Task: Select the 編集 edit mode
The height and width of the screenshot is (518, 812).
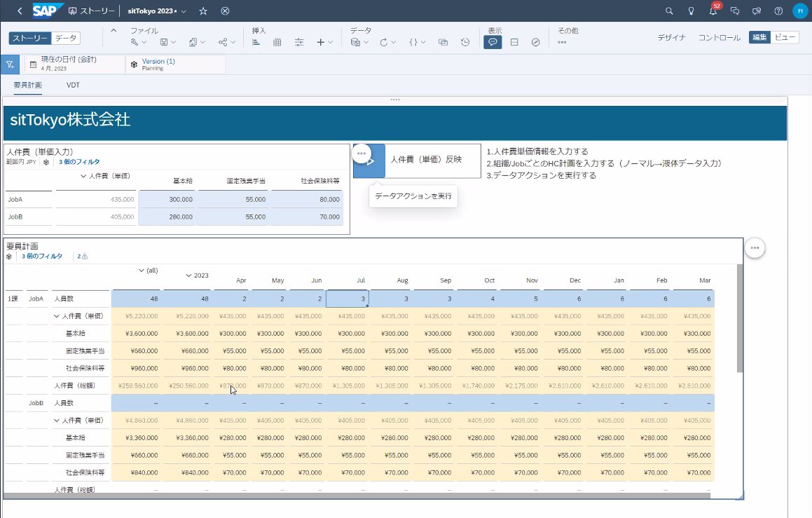Action: tap(759, 37)
